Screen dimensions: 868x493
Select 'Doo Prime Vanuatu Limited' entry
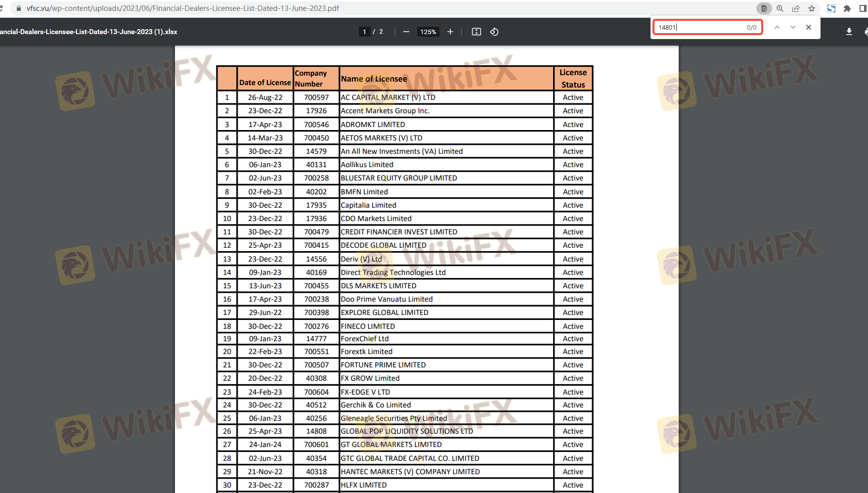tap(387, 299)
